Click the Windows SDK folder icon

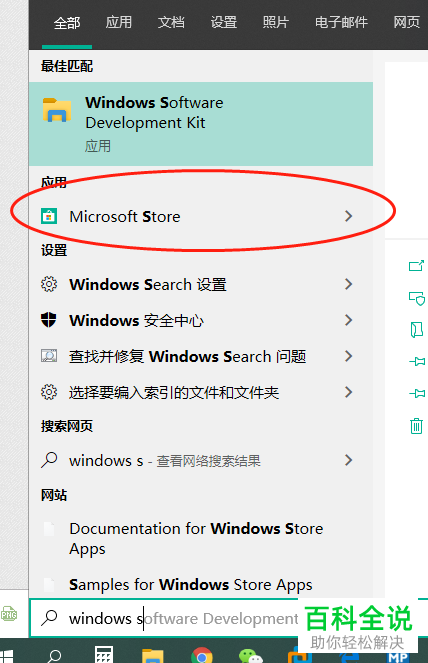tap(57, 110)
